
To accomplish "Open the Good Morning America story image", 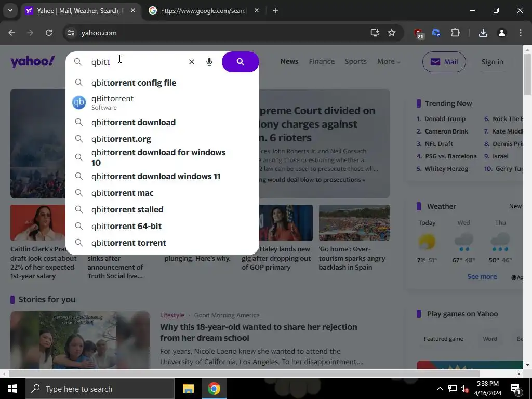I will click(x=80, y=340).
